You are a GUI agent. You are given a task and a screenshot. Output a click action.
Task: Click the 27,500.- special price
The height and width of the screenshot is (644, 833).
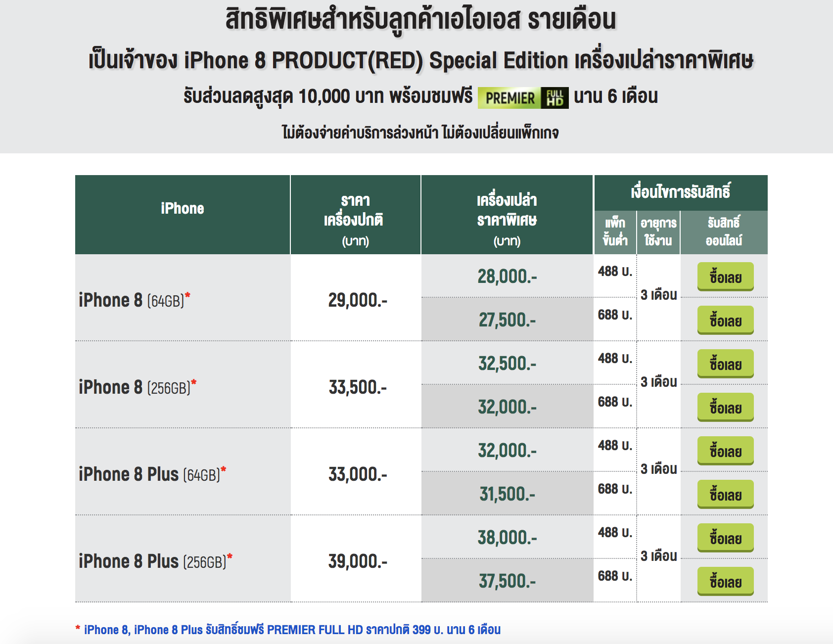(x=507, y=320)
